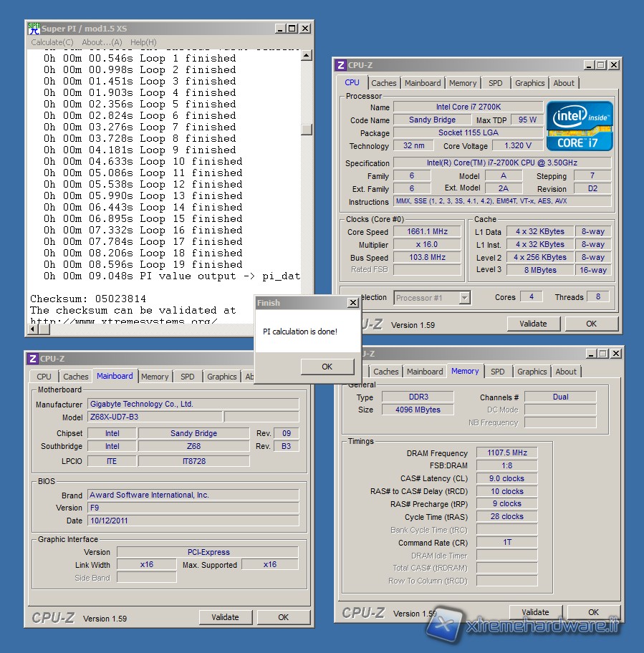Switch to the Graphics tab in the CPU window
This screenshot has width=644, height=653.
click(x=529, y=83)
